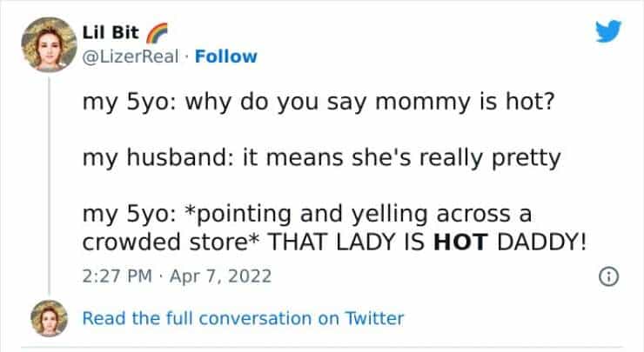Follow the @LizerReal account
This screenshot has height=352, width=644.
225,56
